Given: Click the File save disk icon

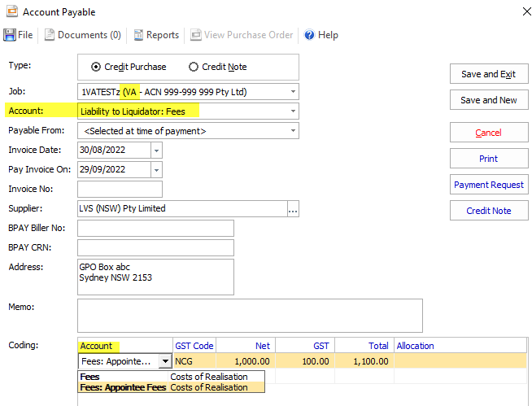Looking at the screenshot, I should [x=10, y=35].
